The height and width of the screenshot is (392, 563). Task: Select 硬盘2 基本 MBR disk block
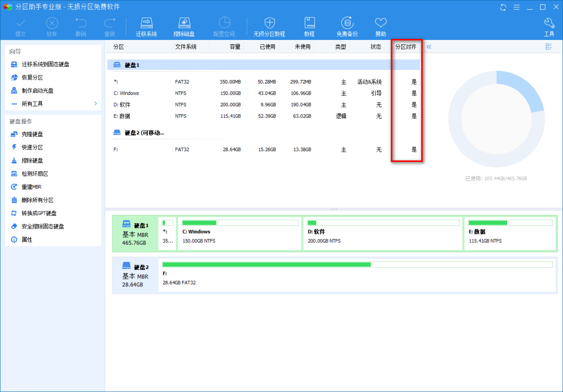135,275
